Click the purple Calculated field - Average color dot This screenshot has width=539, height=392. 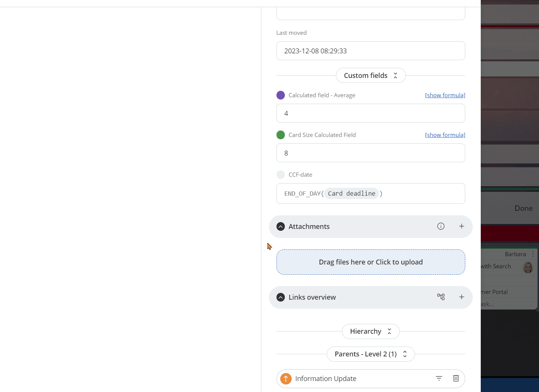click(281, 95)
